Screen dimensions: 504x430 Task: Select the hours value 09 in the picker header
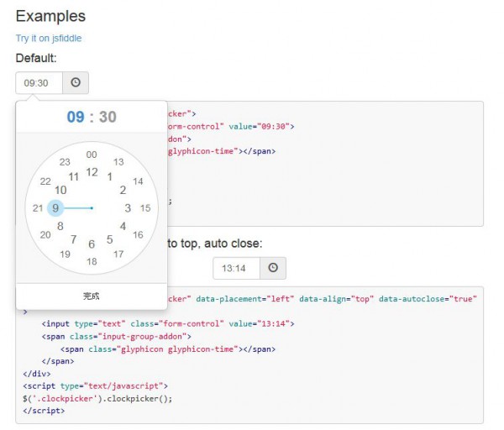click(76, 117)
